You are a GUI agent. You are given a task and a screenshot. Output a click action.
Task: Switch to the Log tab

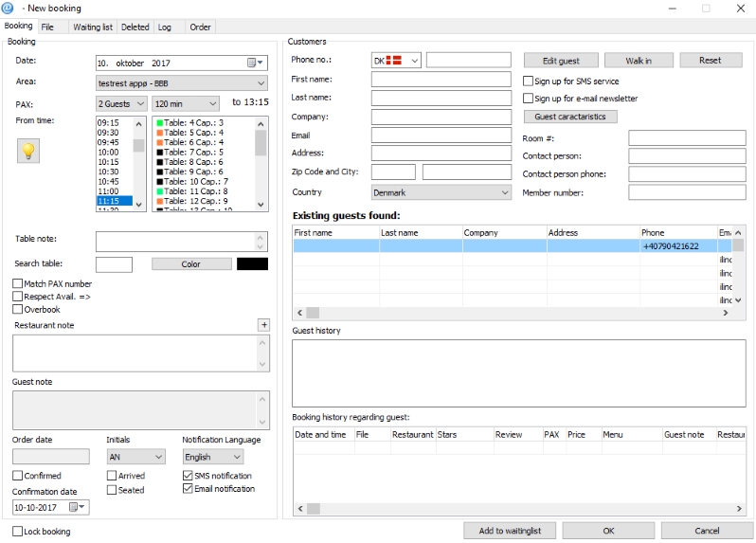tap(165, 27)
